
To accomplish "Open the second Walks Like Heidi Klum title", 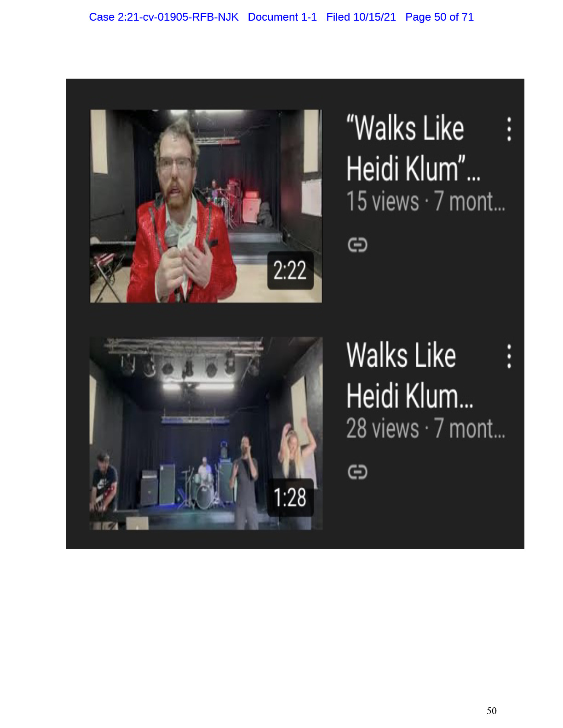I will pyautogui.click(x=409, y=375).
